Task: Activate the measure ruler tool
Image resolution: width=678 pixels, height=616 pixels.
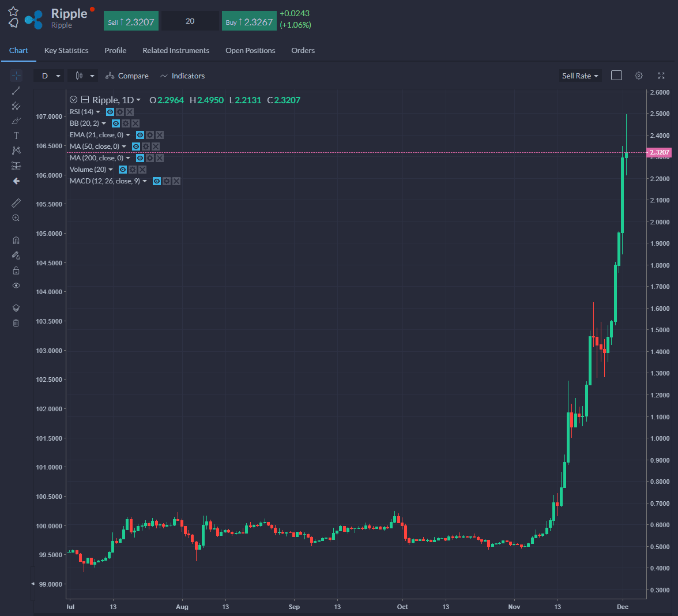Action: click(16, 202)
